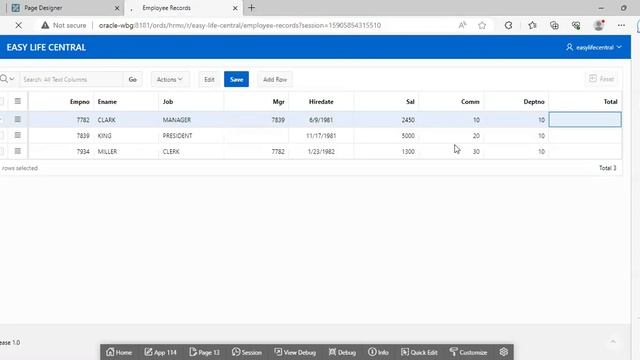
Task: Click Customize in the developer toolbar
Action: point(468,352)
